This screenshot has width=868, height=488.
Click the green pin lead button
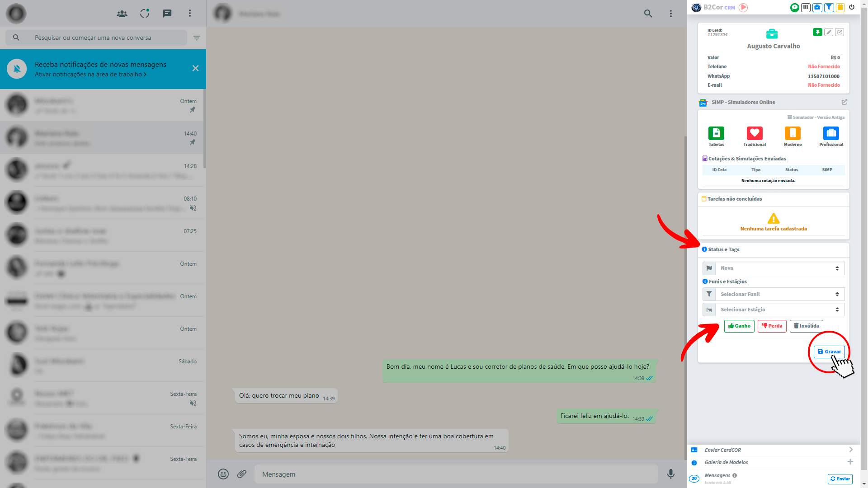pos(817,32)
